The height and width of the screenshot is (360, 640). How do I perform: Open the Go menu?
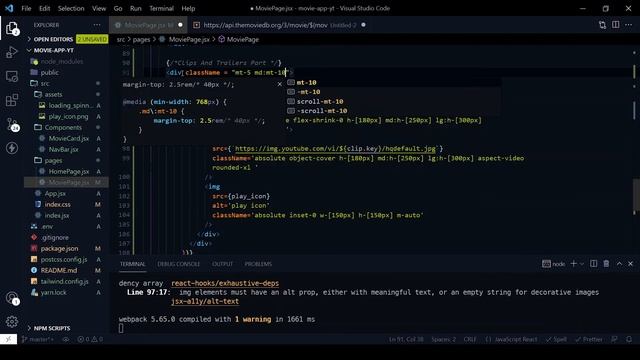(118, 8)
